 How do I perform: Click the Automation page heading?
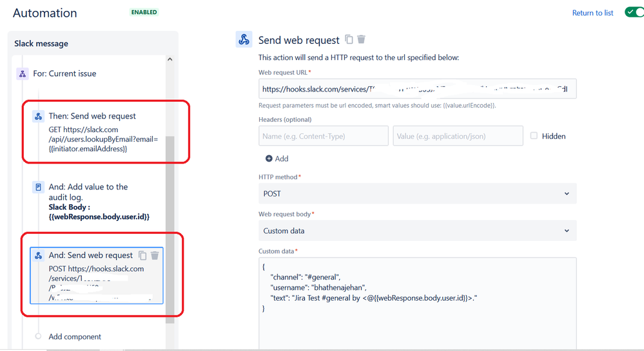coord(44,13)
